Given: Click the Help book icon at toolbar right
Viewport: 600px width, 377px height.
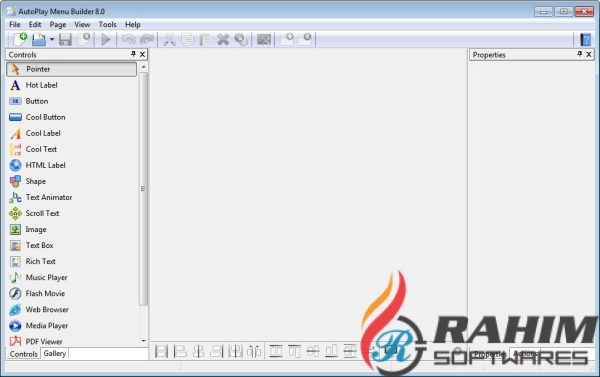Looking at the screenshot, I should click(x=585, y=39).
